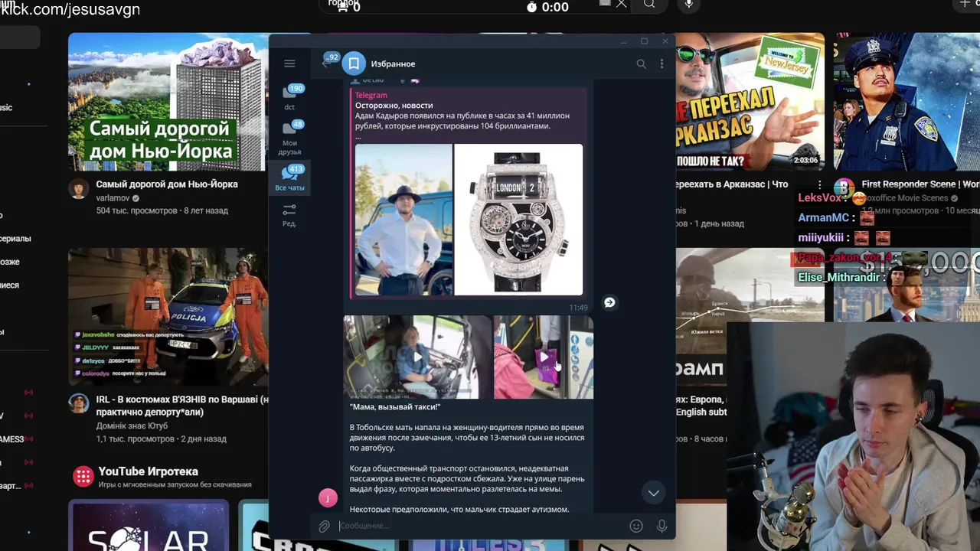Click the переехать в Арканзас video title
The image size is (980, 551).
(731, 184)
